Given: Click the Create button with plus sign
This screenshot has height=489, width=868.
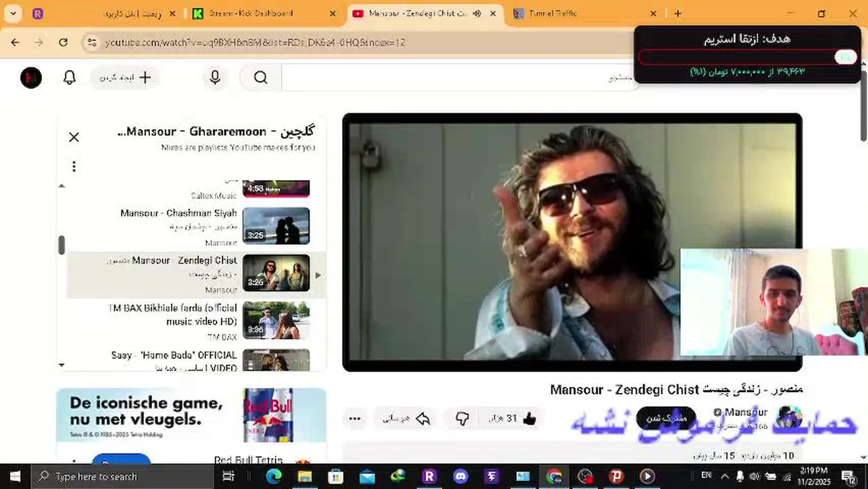Looking at the screenshot, I should click(126, 78).
